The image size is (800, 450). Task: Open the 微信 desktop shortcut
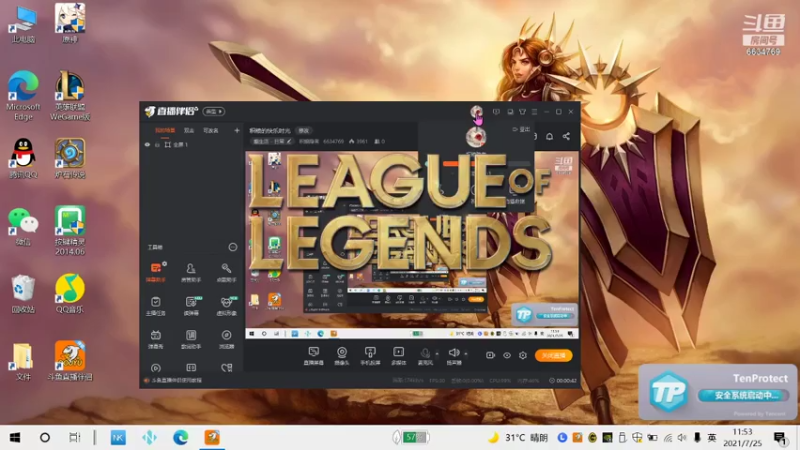tap(23, 227)
